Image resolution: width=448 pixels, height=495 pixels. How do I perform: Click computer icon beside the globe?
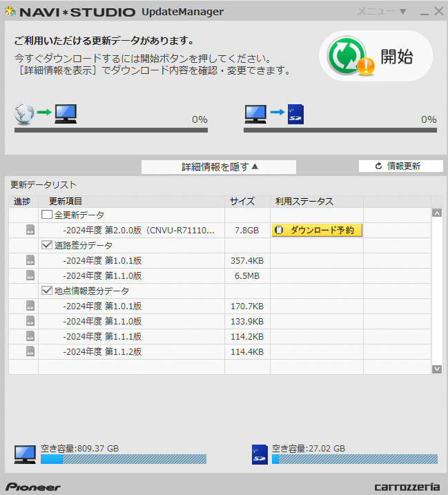click(x=66, y=114)
